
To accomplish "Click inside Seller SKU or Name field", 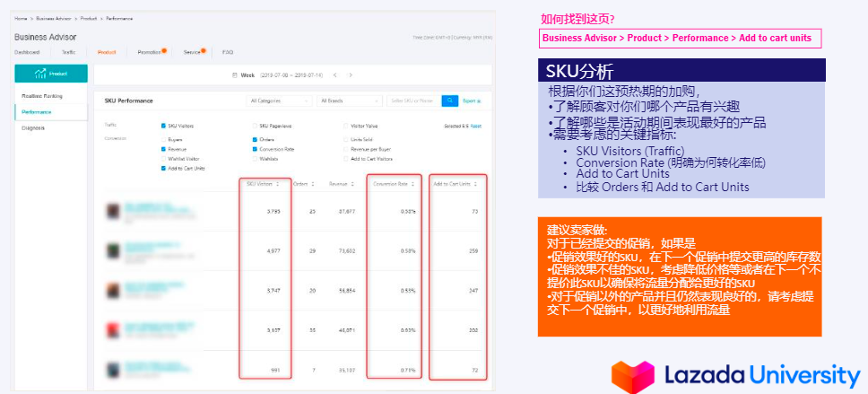I will click(413, 101).
